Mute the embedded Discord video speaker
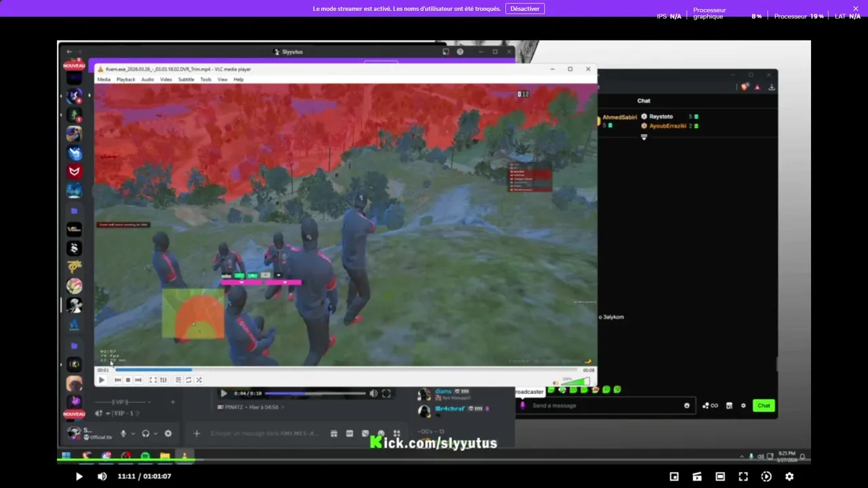 (x=373, y=393)
